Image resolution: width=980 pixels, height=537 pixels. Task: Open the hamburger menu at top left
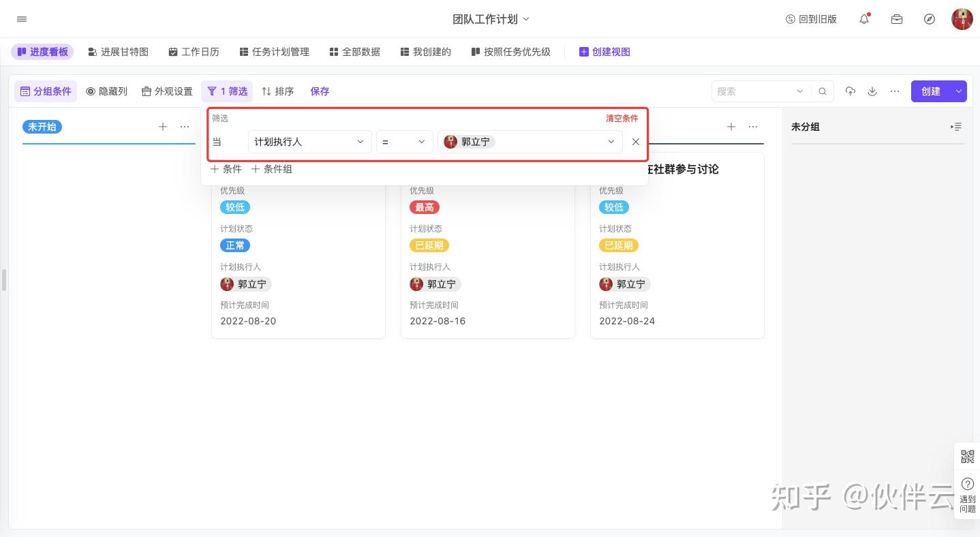(x=21, y=19)
